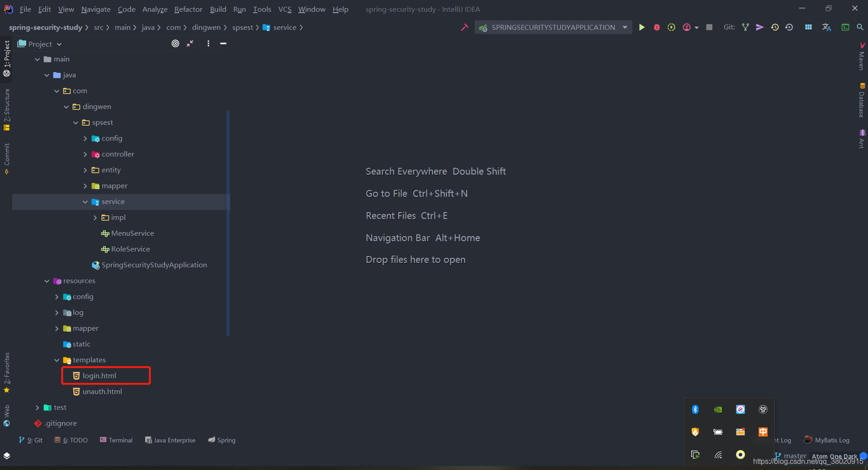Click the Translate icon in the toolbar
Image resolution: width=868 pixels, height=470 pixels.
827,28
